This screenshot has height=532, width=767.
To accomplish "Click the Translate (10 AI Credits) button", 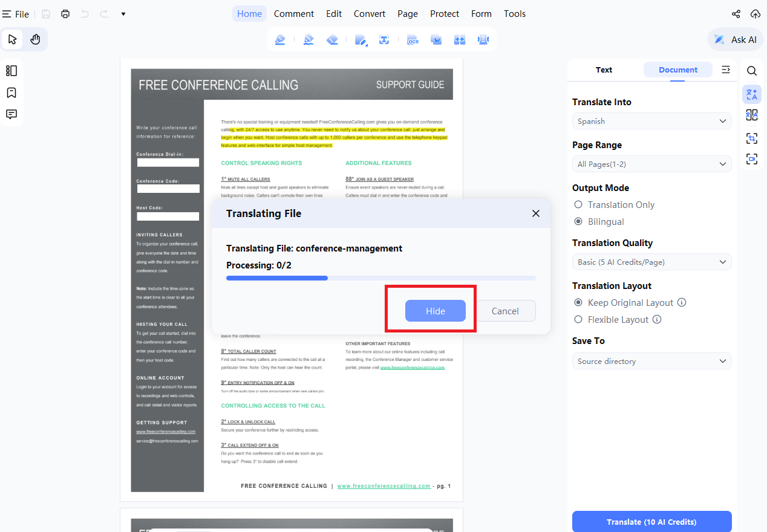I will [x=652, y=522].
